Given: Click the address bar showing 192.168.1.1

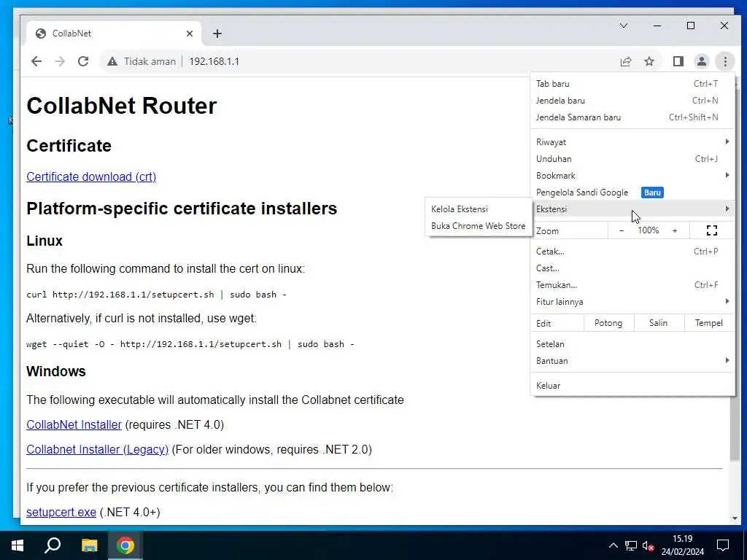Looking at the screenshot, I should click(381, 61).
